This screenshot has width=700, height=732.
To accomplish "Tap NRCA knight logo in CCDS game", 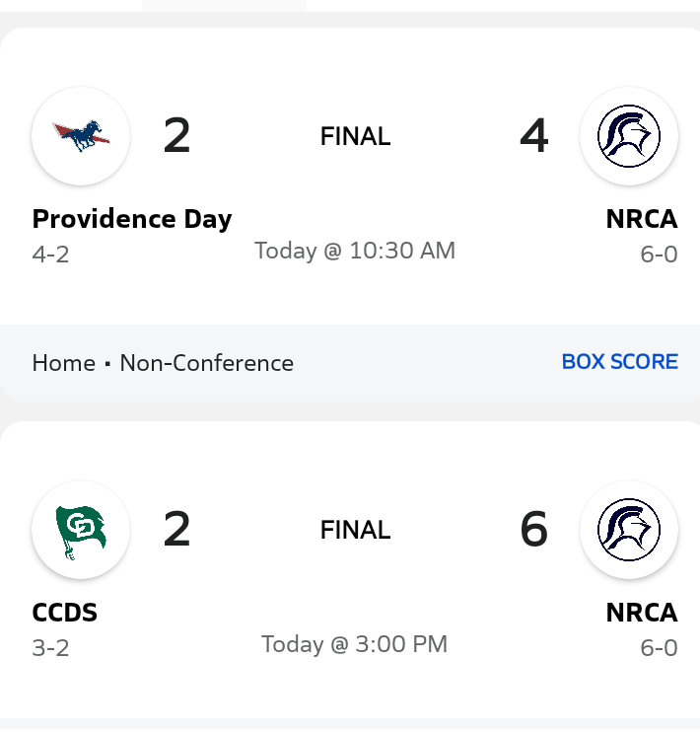I will (629, 530).
